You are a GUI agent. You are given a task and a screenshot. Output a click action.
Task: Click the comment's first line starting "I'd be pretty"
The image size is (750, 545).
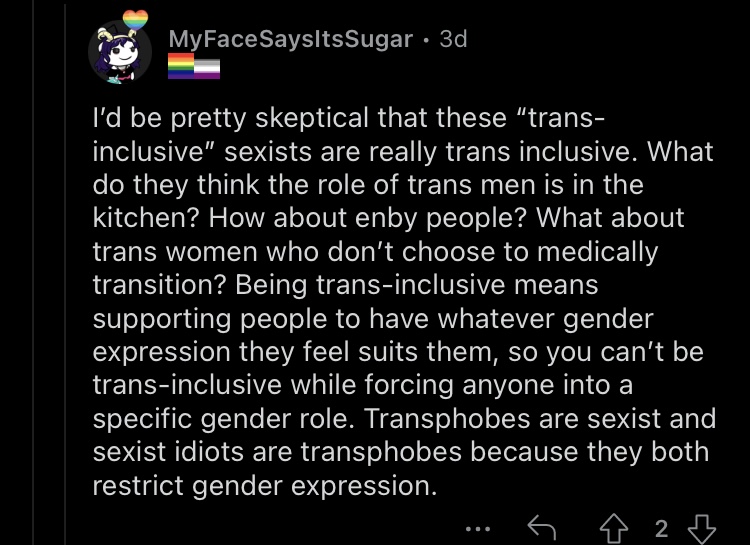[349, 118]
